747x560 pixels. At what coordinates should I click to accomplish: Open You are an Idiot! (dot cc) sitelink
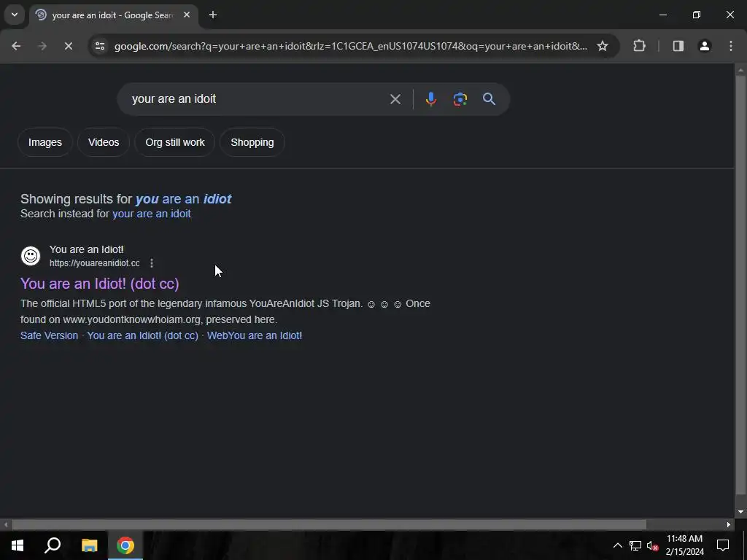142,335
